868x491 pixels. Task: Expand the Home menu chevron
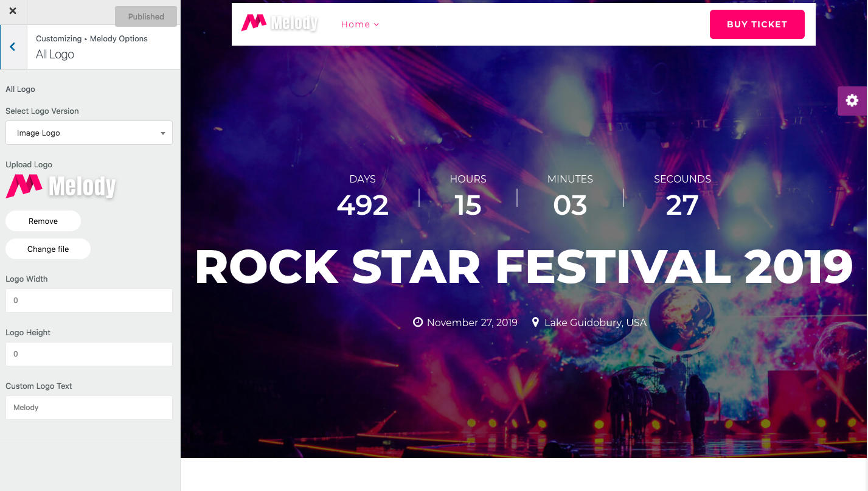coord(377,25)
